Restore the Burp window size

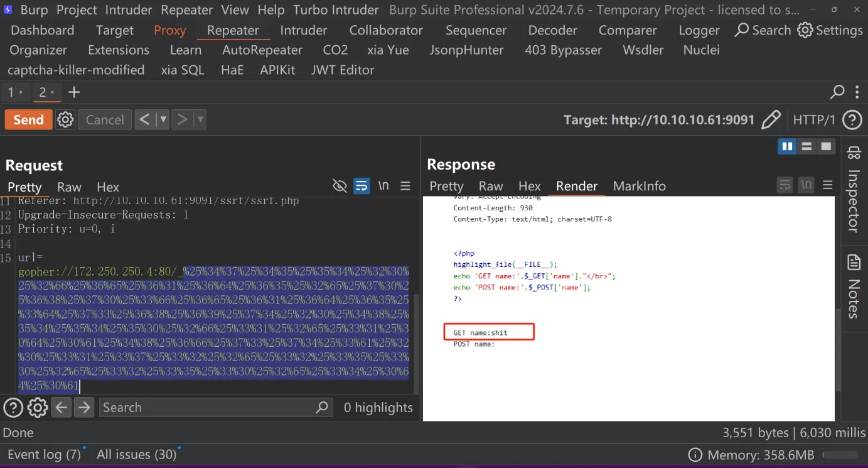(834, 9)
